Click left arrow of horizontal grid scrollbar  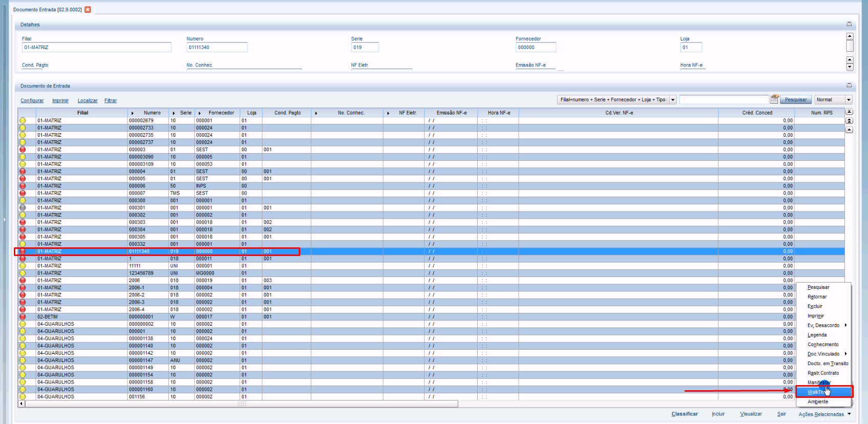[x=21, y=404]
